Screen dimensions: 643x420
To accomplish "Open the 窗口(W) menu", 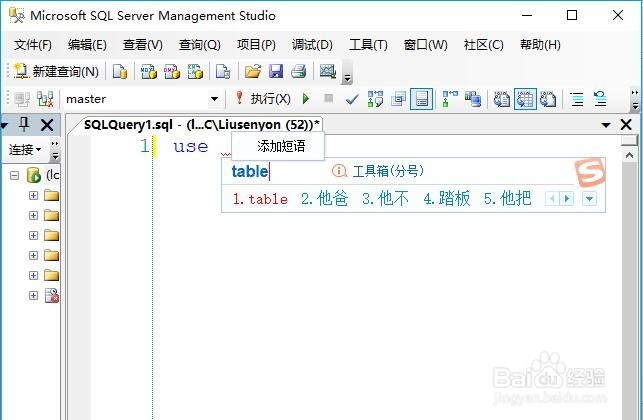I will (x=426, y=44).
